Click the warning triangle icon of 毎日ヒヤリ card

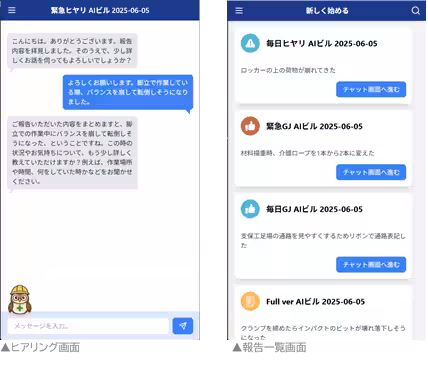point(250,43)
